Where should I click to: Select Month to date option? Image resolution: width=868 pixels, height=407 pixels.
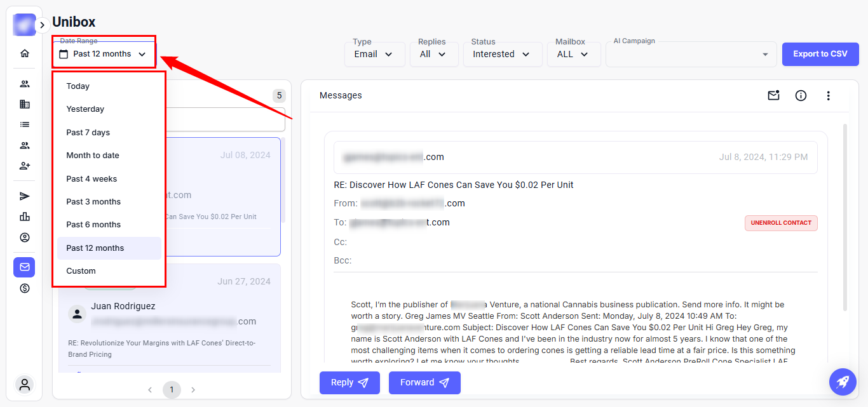click(x=93, y=156)
